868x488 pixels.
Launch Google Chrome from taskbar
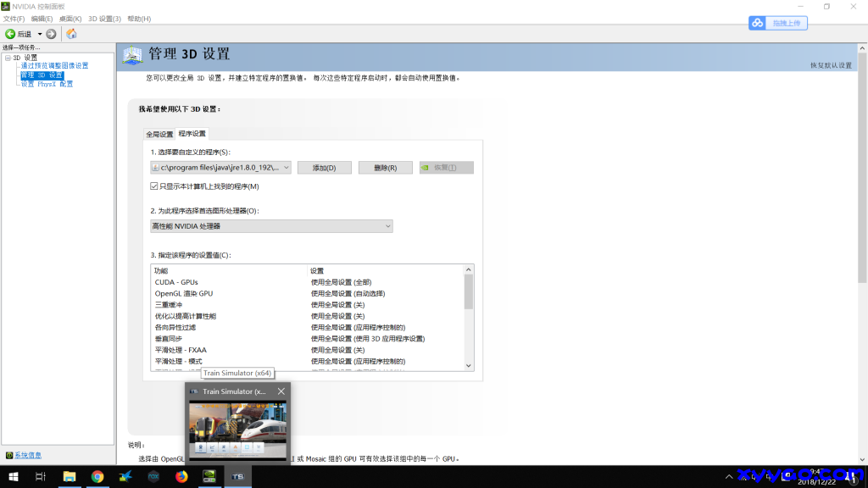[97, 477]
